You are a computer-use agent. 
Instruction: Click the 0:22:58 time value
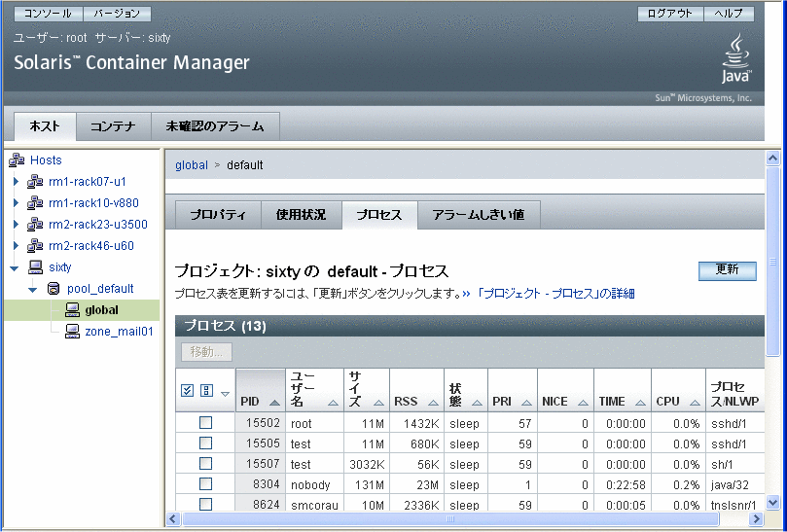(626, 484)
